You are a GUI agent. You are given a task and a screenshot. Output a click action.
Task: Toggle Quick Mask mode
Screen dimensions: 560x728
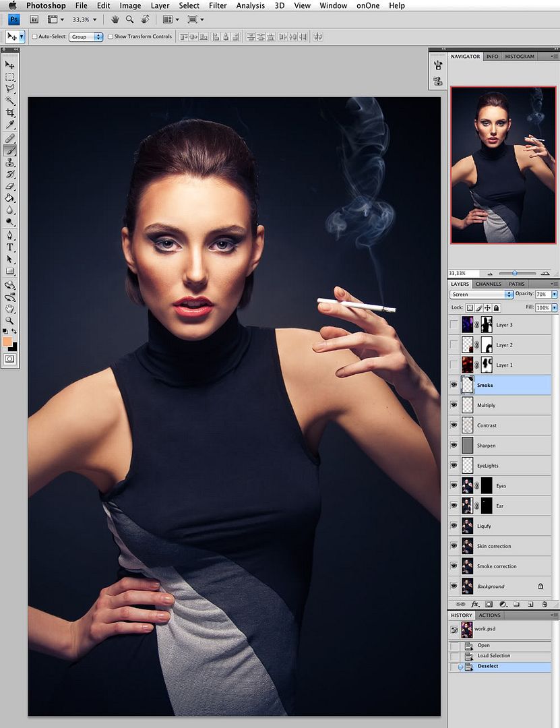click(9, 359)
